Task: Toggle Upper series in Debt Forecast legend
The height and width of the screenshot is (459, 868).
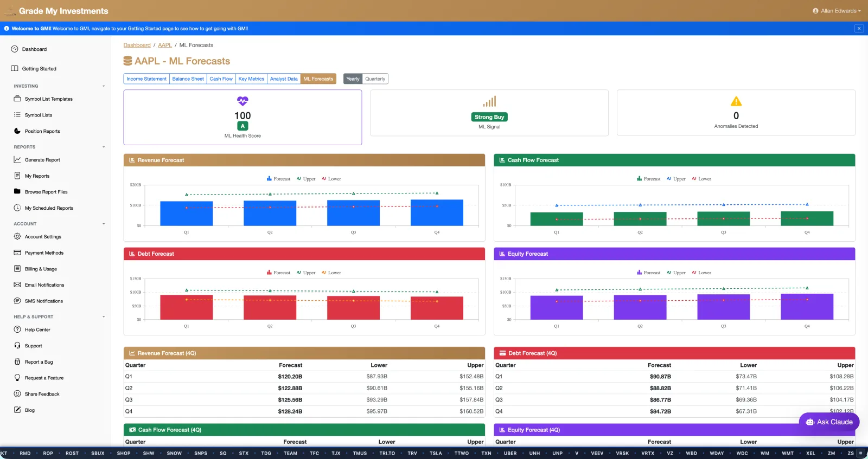Action: 306,273
